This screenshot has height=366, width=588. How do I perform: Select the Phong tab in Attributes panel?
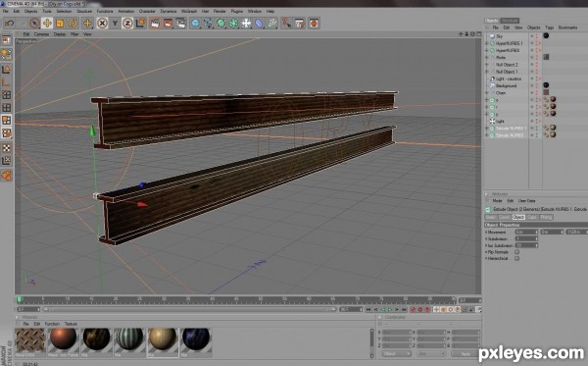[x=546, y=218]
